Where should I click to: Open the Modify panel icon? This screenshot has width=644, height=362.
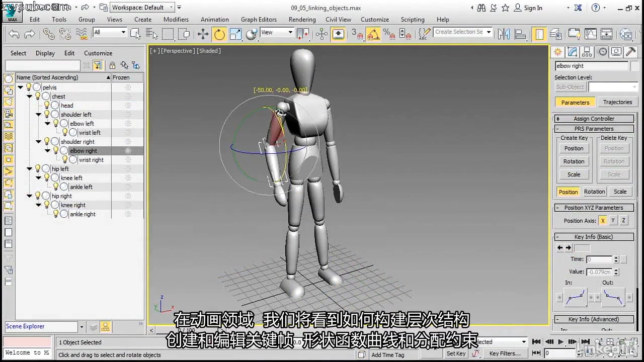click(571, 52)
